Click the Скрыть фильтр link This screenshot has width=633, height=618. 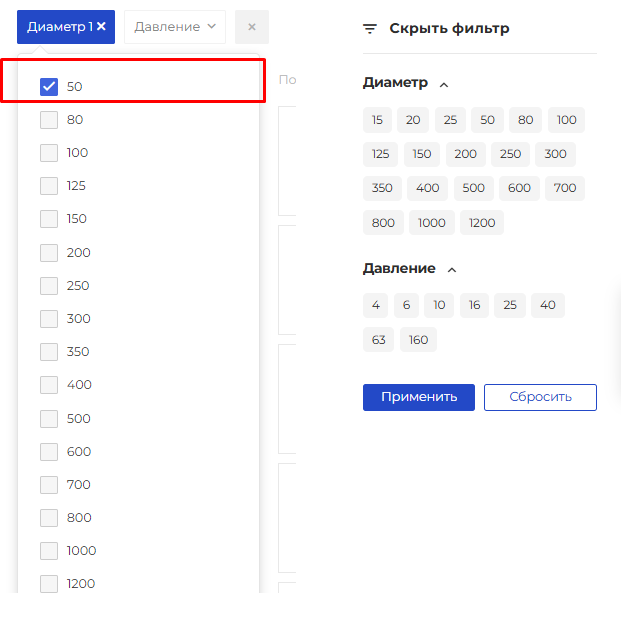[x=449, y=29]
